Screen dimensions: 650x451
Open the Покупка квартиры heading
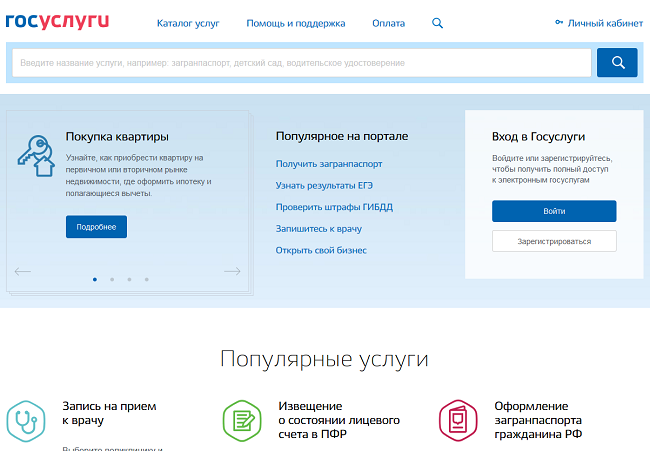(117, 136)
